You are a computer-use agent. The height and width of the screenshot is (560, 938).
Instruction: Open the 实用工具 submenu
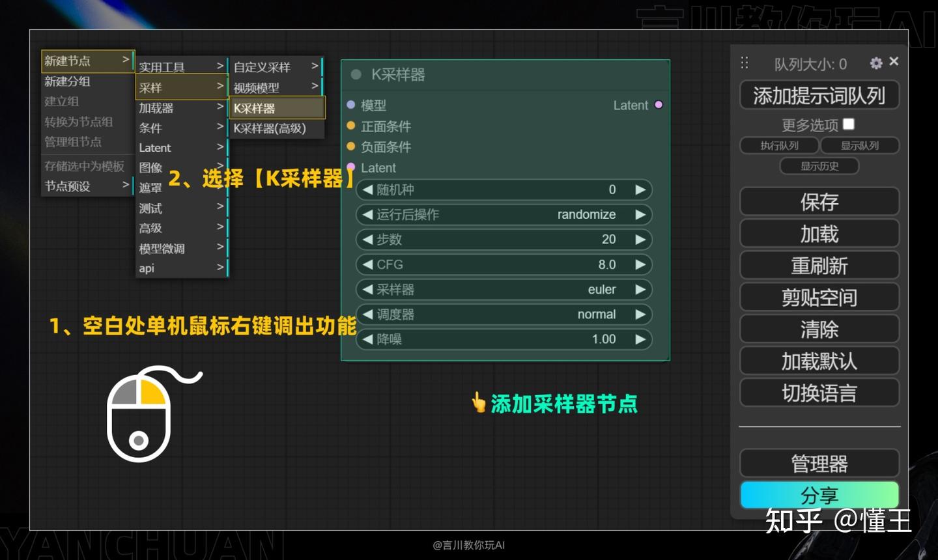tap(181, 66)
